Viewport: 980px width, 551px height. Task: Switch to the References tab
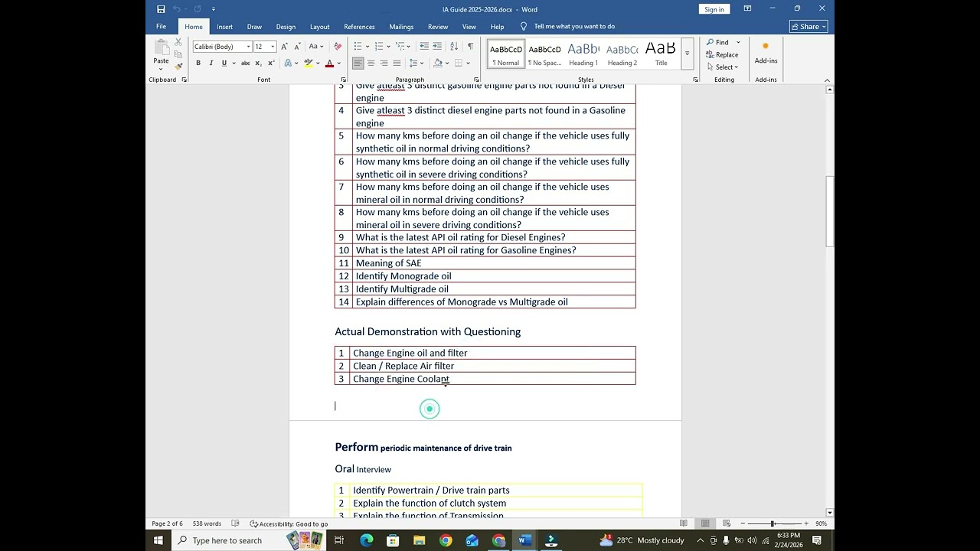click(359, 27)
